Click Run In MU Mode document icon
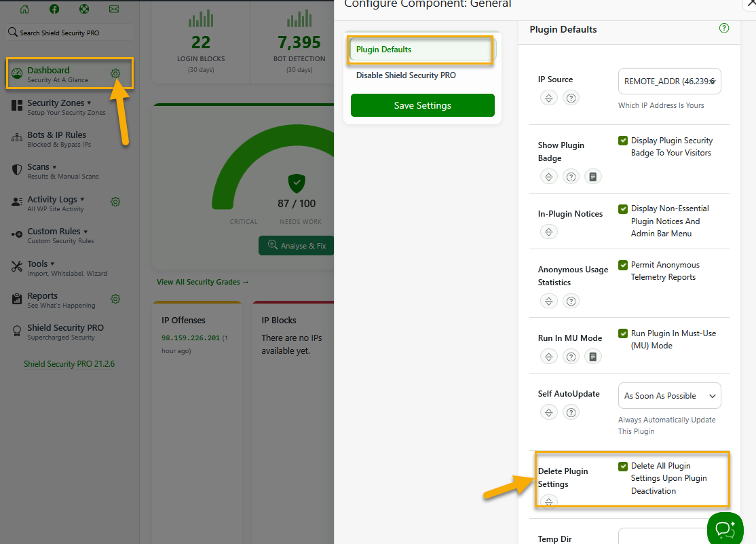This screenshot has height=544, width=756. click(x=593, y=357)
